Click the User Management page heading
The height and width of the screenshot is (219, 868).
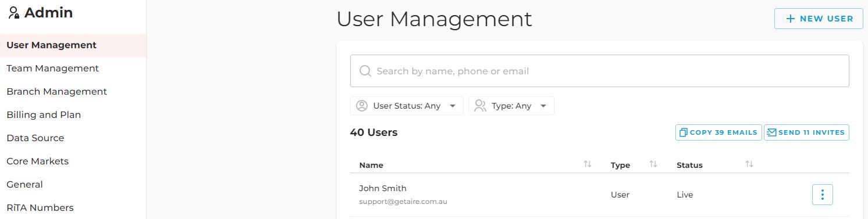click(434, 19)
